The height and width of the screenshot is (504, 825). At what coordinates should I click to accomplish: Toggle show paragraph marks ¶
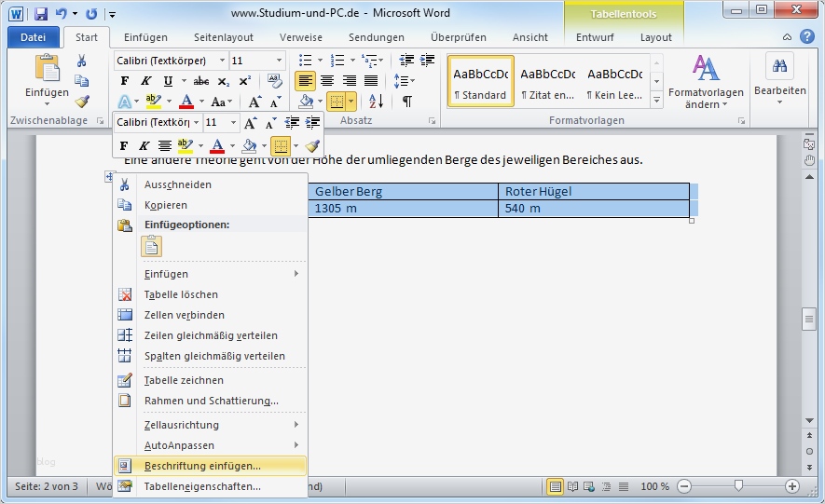[406, 101]
